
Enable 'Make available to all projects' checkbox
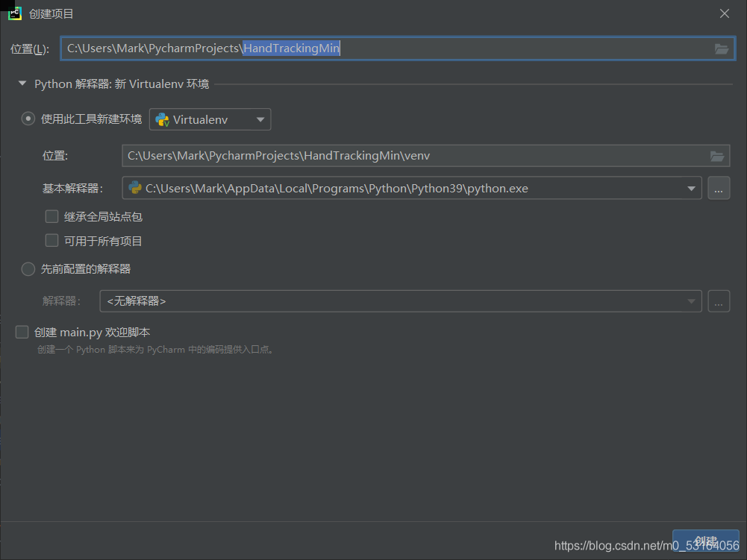(x=51, y=240)
